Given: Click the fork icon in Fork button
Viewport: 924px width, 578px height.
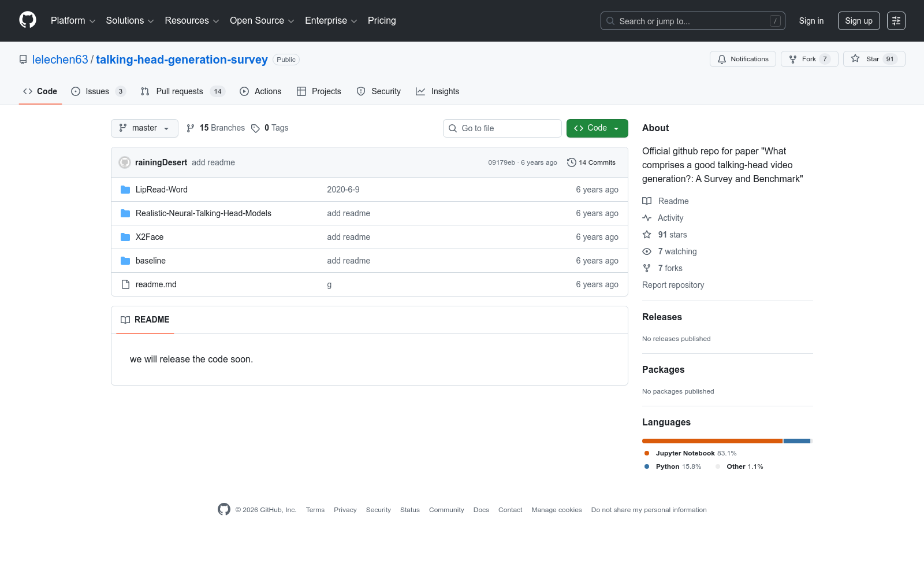Looking at the screenshot, I should point(793,59).
